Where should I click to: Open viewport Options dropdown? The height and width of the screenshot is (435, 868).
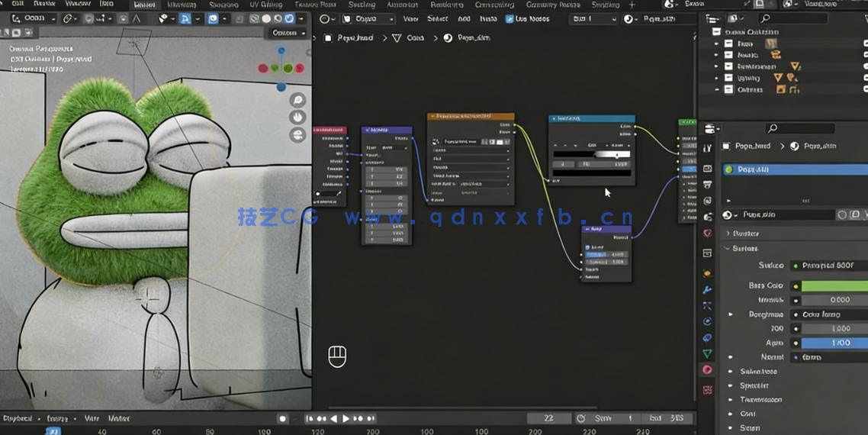tap(289, 34)
